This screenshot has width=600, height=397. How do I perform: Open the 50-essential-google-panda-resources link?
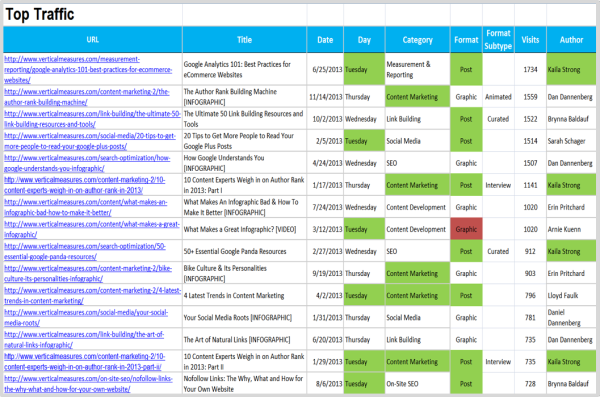(x=85, y=251)
